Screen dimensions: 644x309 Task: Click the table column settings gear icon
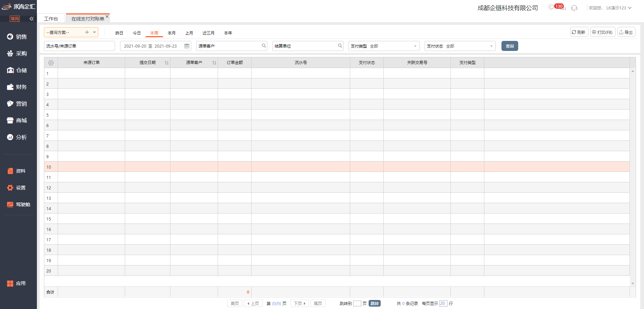coord(51,63)
